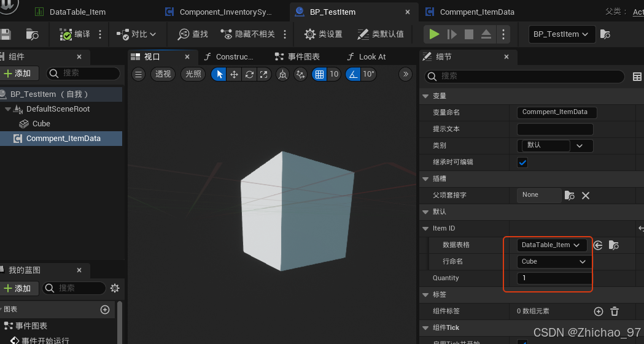The width and height of the screenshot is (644, 344).
Task: Expand hidden viewport toolbar items chevron
Action: [x=405, y=74]
